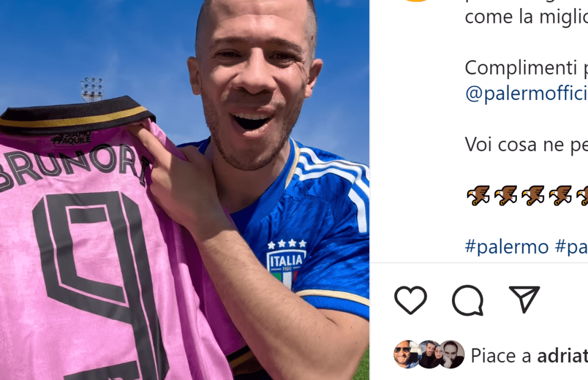Click the first eagle emoji in the caption
This screenshot has height=380, width=588.
[x=478, y=195]
